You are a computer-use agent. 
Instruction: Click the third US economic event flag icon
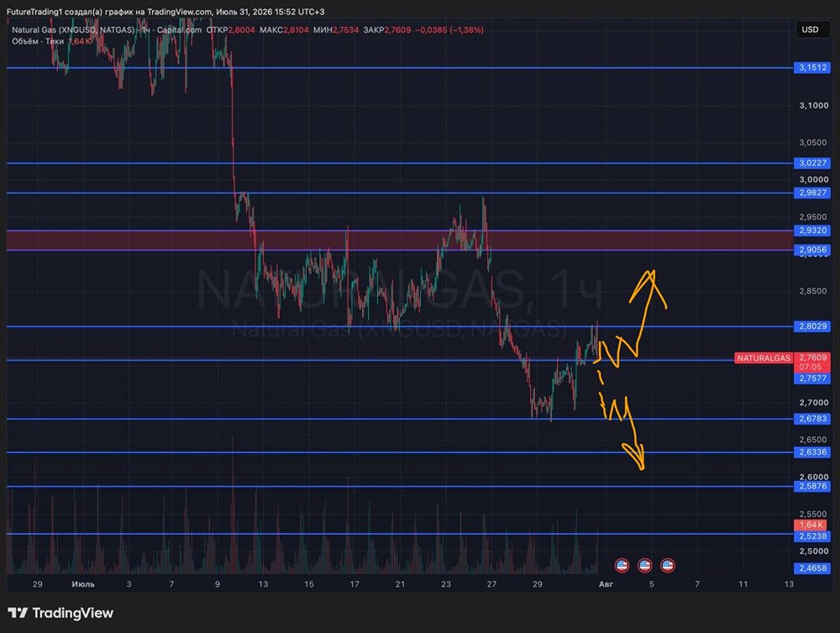(668, 565)
